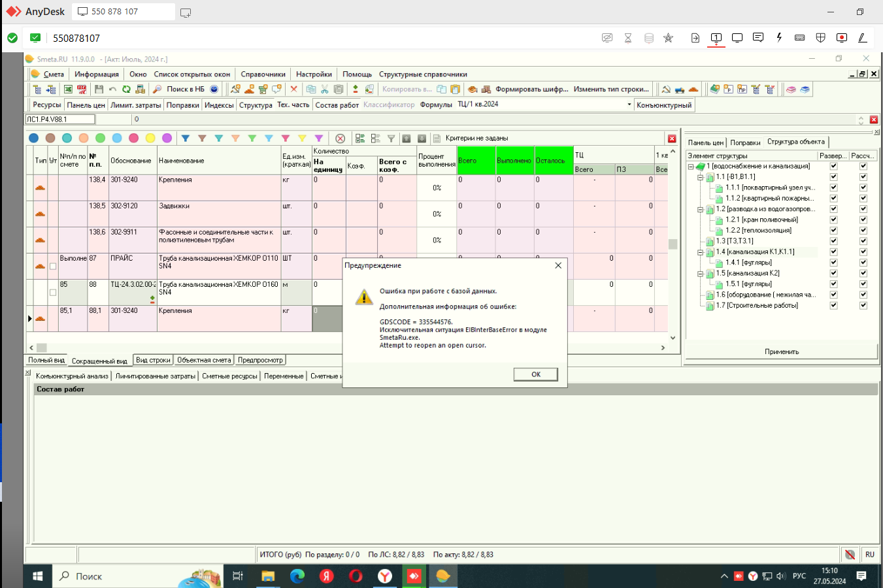Open Yandex Browser from taskbar
Image resolution: width=883 pixels, height=588 pixels.
pos(385,576)
